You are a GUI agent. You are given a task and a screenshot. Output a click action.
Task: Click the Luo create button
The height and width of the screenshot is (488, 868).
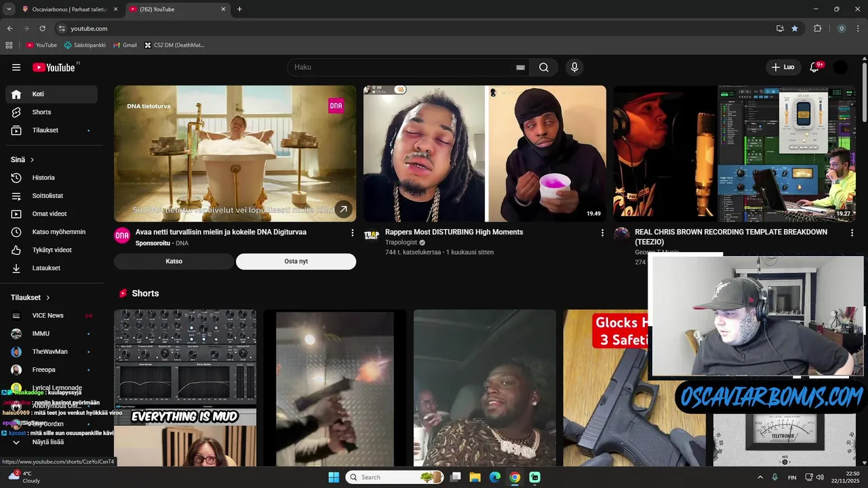point(783,67)
